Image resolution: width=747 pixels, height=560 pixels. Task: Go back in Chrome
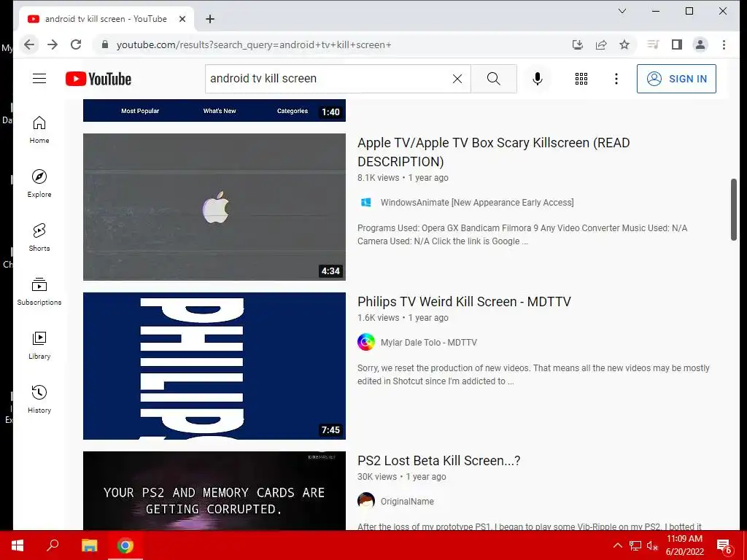[29, 44]
